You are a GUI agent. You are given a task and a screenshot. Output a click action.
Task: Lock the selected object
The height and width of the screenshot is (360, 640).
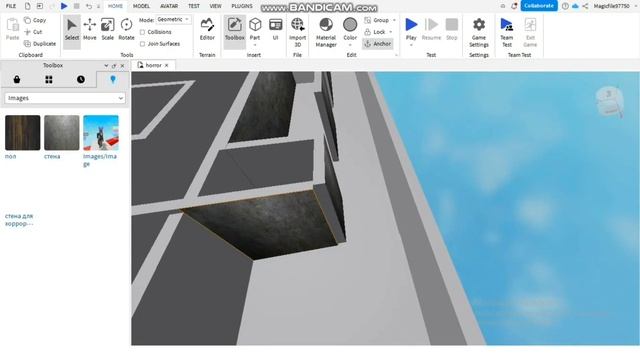[x=375, y=32]
